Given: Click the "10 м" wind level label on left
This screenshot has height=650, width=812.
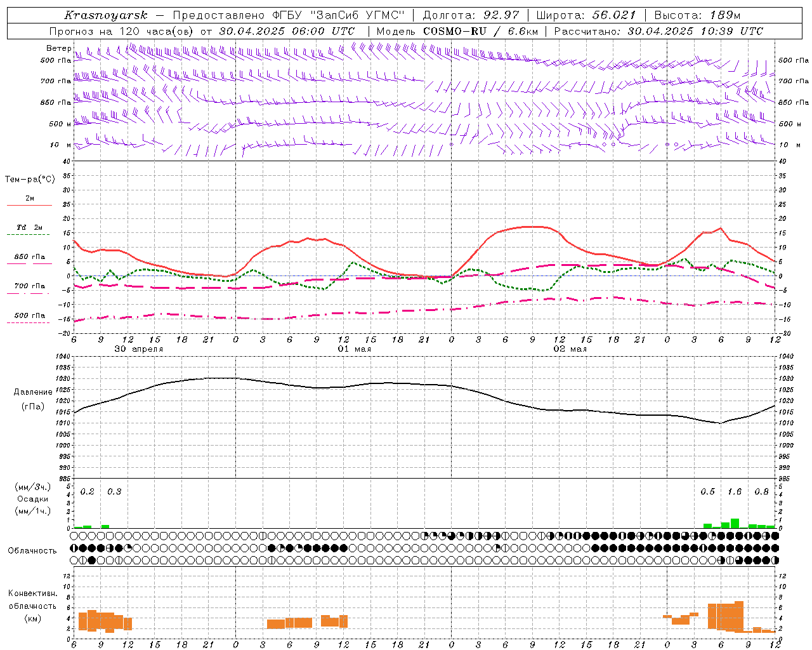Looking at the screenshot, I should click(x=61, y=145).
